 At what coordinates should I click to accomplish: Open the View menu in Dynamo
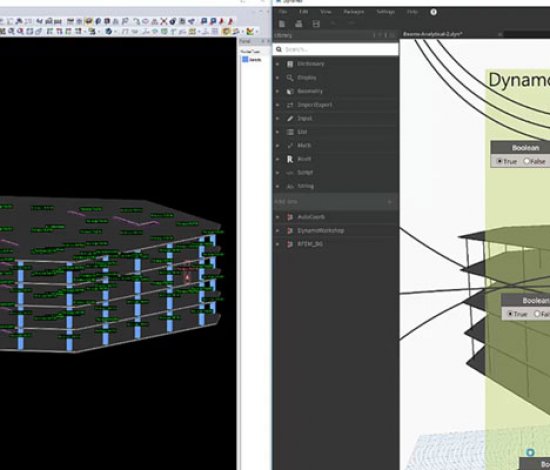[326, 12]
